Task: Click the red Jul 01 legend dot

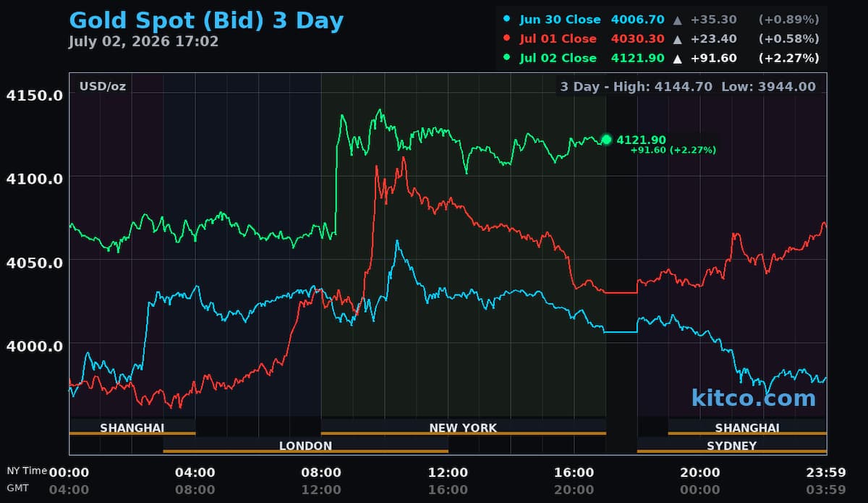Action: click(x=507, y=38)
